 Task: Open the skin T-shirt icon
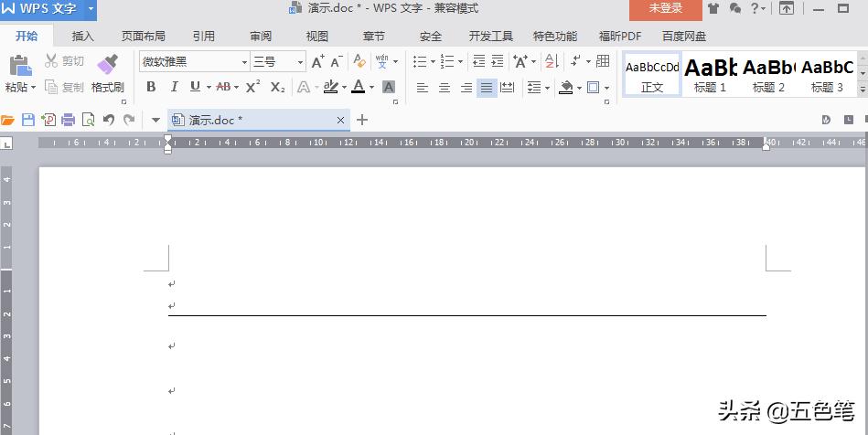click(713, 8)
